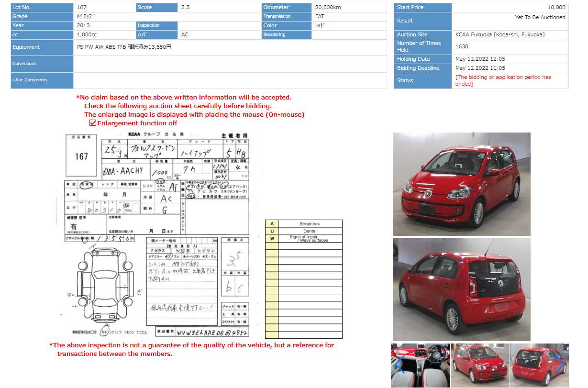
Task: Click the 'A' Scratches legend row
Action: coord(304,224)
